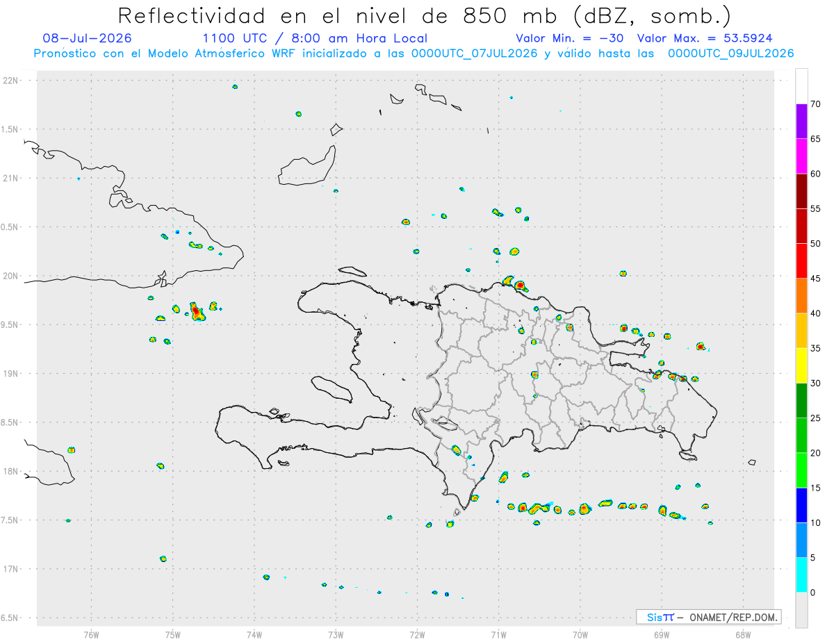Click the '21N' latitude label

click(11, 179)
